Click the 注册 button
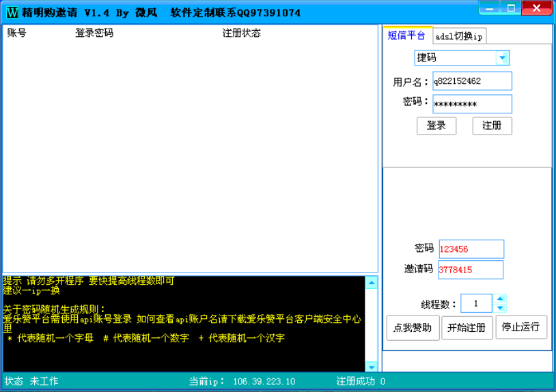 click(492, 126)
